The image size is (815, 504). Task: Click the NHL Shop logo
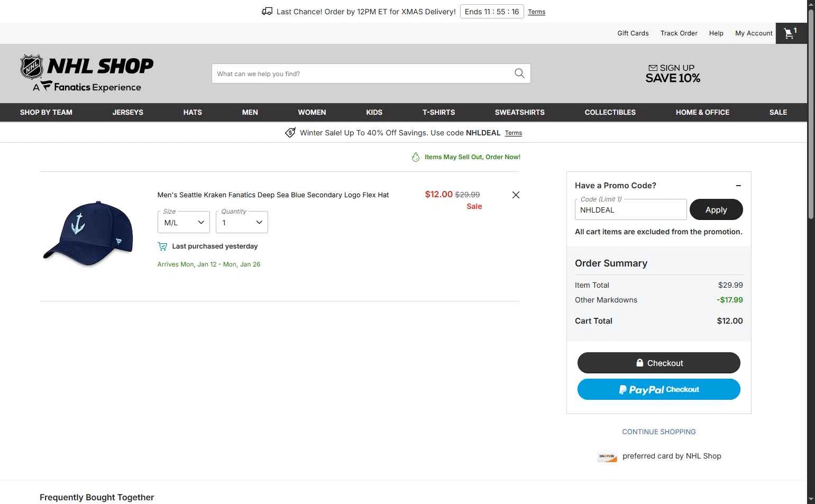point(87,73)
